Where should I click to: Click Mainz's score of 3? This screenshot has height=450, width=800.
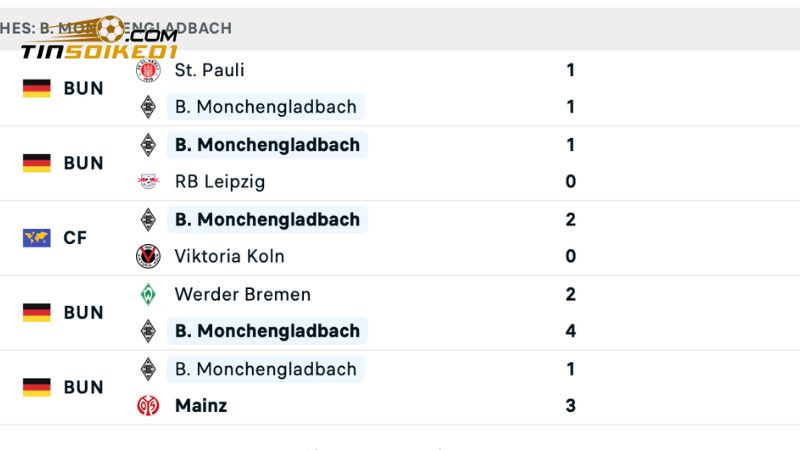571,406
